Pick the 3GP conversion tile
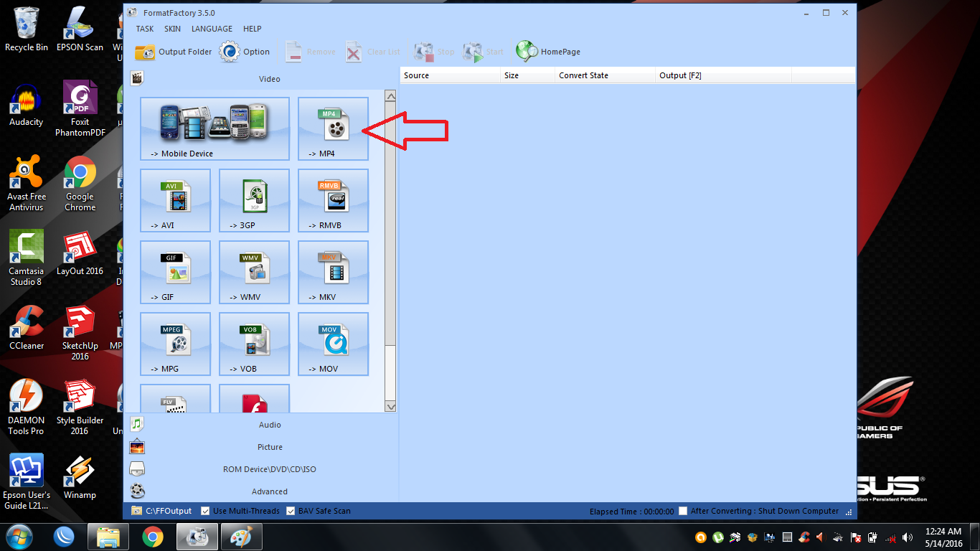 pos(254,201)
